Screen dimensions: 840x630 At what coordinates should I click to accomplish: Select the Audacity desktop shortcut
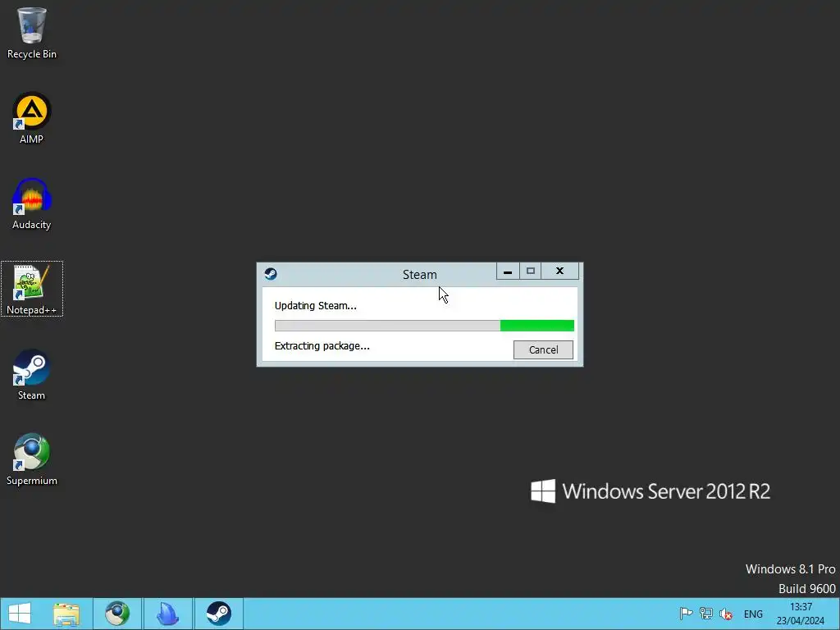click(x=32, y=203)
